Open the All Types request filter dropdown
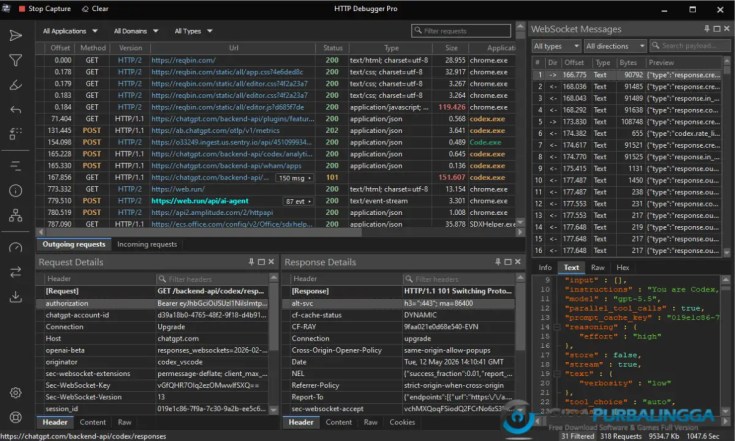 click(193, 31)
